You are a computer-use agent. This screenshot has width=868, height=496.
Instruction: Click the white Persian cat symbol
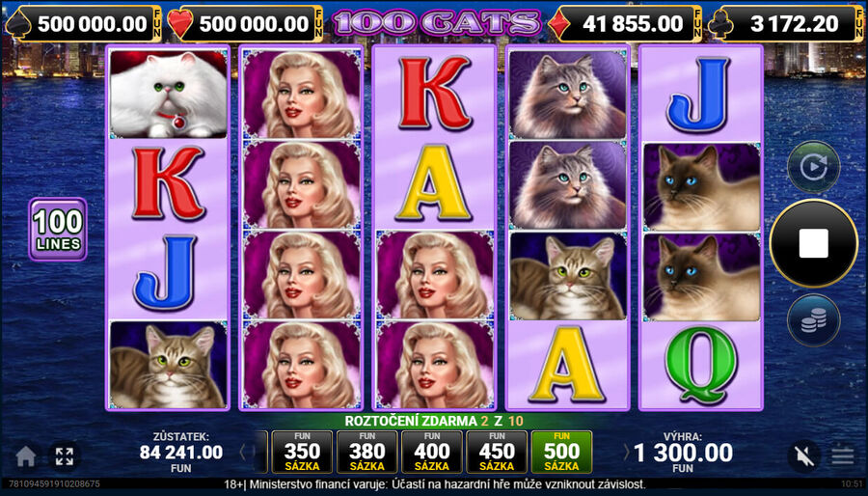click(168, 95)
